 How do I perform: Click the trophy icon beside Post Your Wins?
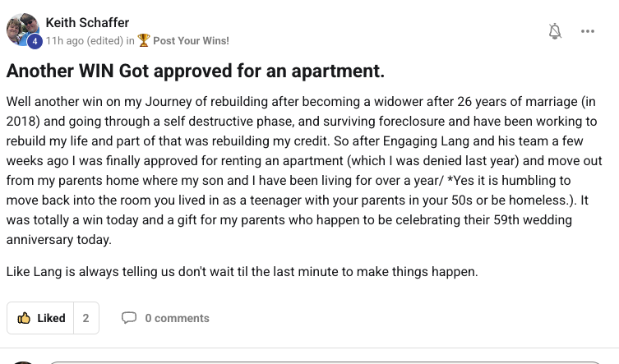tap(144, 40)
